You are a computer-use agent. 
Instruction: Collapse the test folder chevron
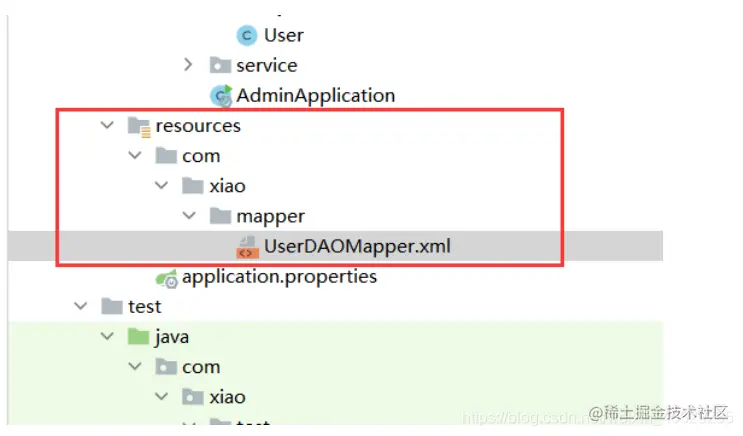(81, 307)
